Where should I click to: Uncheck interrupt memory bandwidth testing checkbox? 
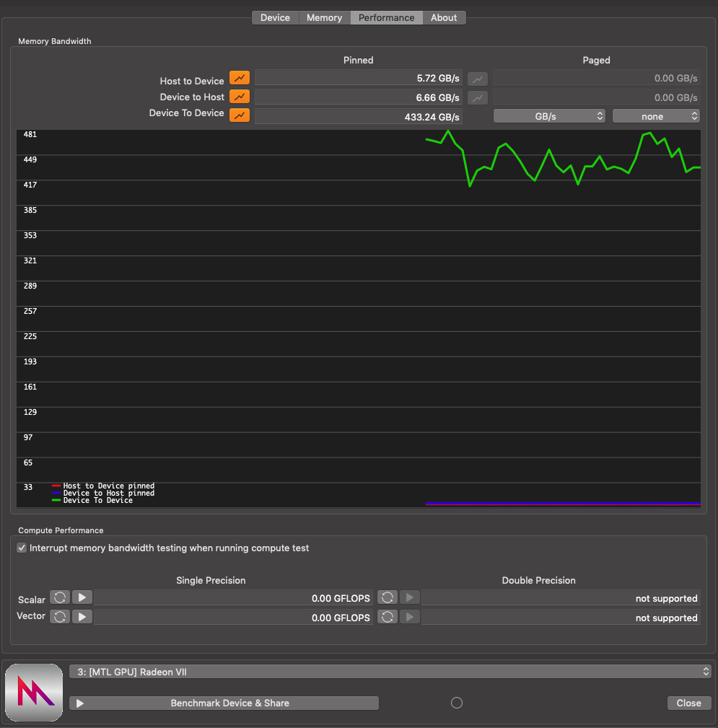click(22, 548)
